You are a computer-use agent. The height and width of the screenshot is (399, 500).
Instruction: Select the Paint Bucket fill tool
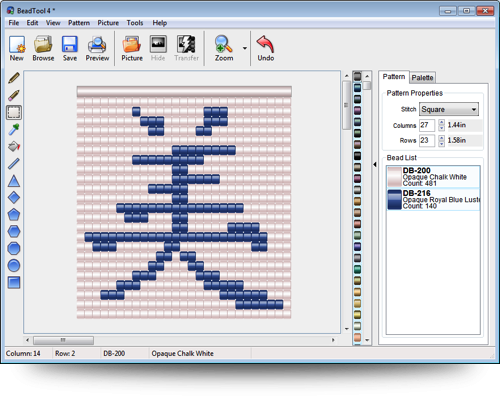click(x=14, y=146)
